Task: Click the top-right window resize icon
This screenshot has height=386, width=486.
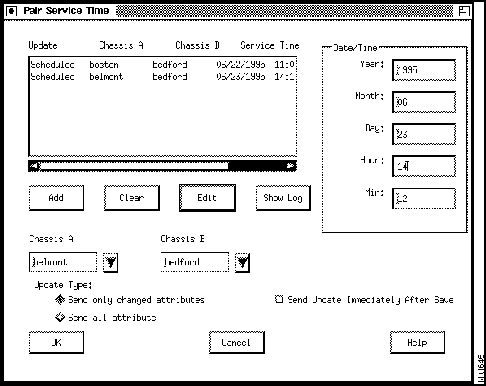Action: coord(464,11)
